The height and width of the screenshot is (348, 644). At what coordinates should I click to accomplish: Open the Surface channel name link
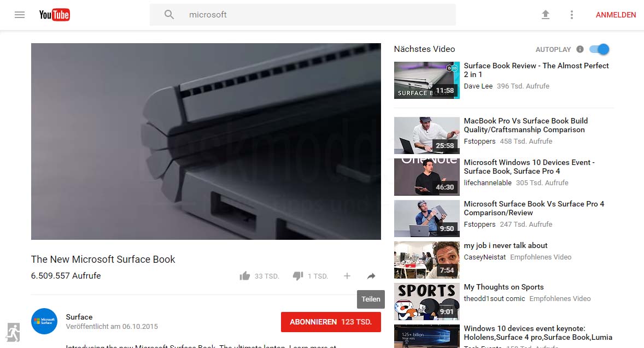(x=79, y=317)
